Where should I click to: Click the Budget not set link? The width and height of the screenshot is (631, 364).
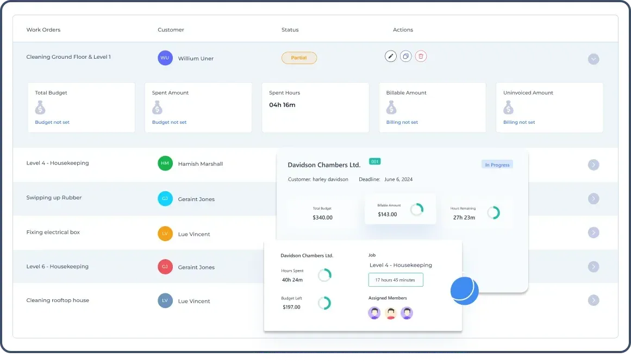coord(52,122)
